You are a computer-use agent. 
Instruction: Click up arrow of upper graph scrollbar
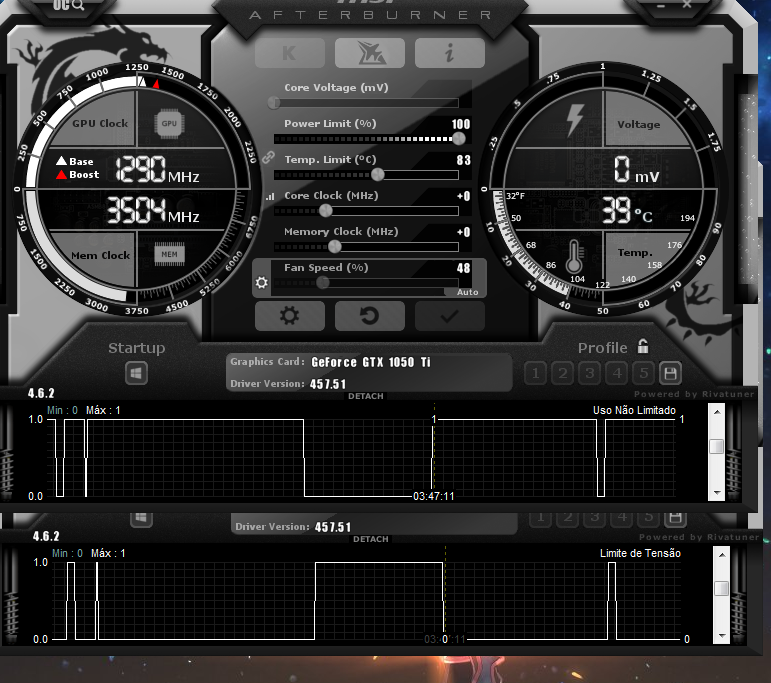click(x=717, y=412)
